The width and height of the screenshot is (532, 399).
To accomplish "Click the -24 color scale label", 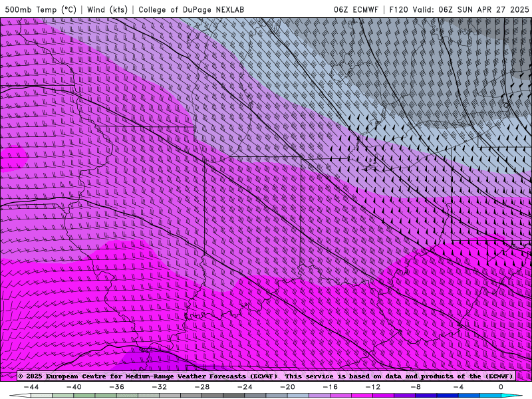I will [x=245, y=387].
